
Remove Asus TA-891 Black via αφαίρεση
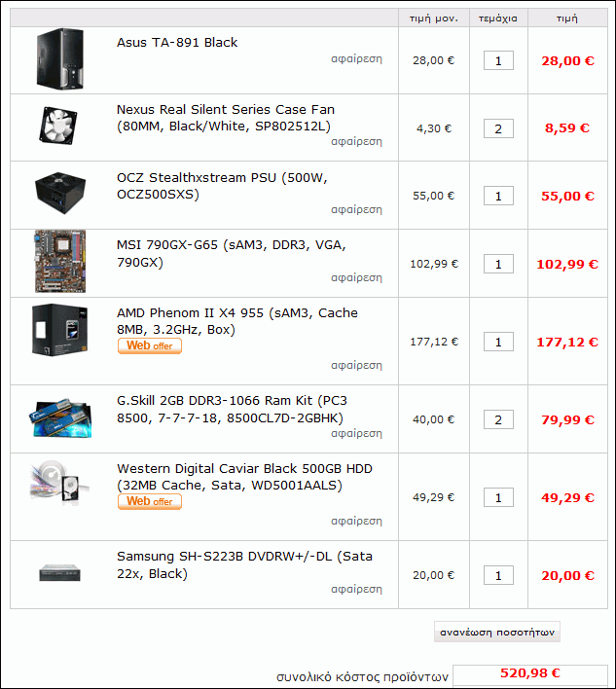(x=356, y=58)
